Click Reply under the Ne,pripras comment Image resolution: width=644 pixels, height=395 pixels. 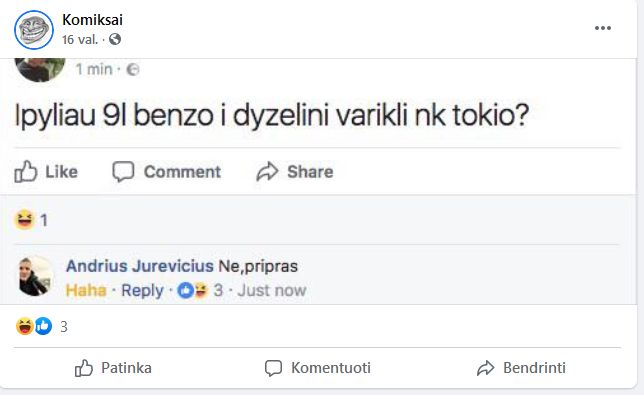click(x=143, y=290)
